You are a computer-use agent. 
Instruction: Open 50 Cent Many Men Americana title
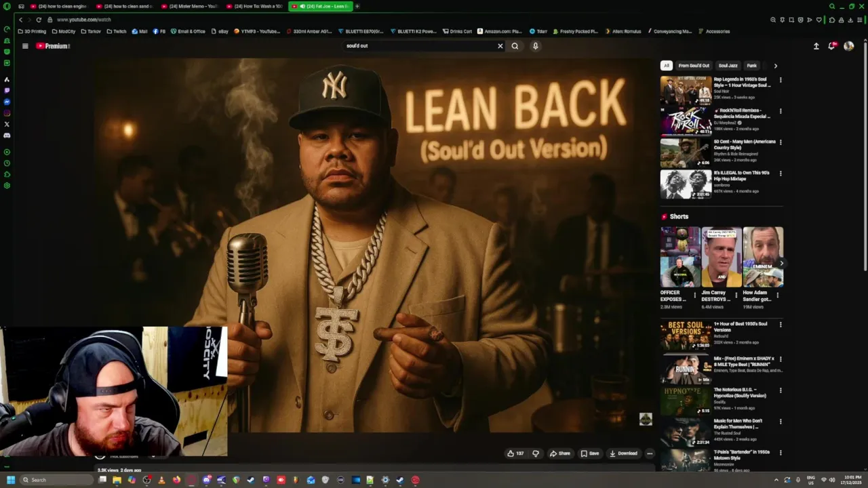[745, 144]
